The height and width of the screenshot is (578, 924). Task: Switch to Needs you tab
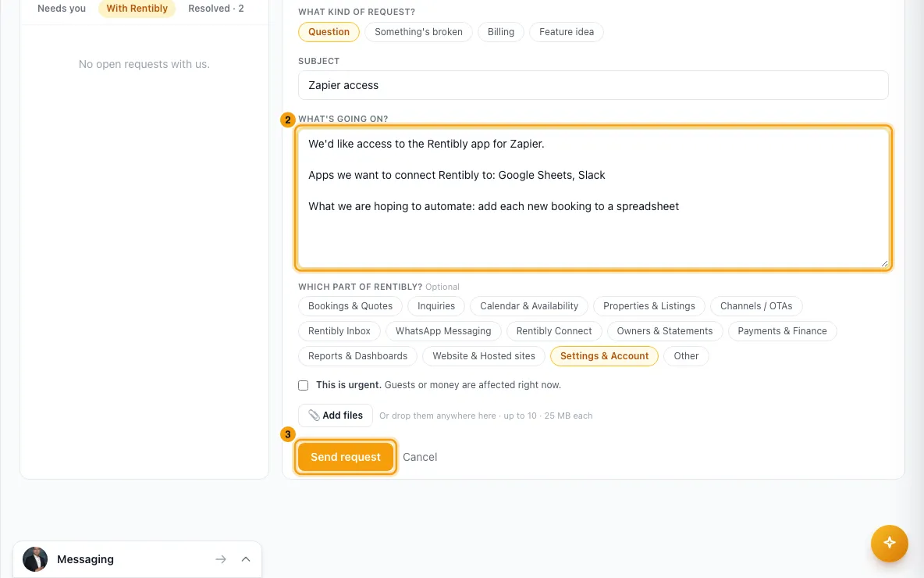[62, 9]
